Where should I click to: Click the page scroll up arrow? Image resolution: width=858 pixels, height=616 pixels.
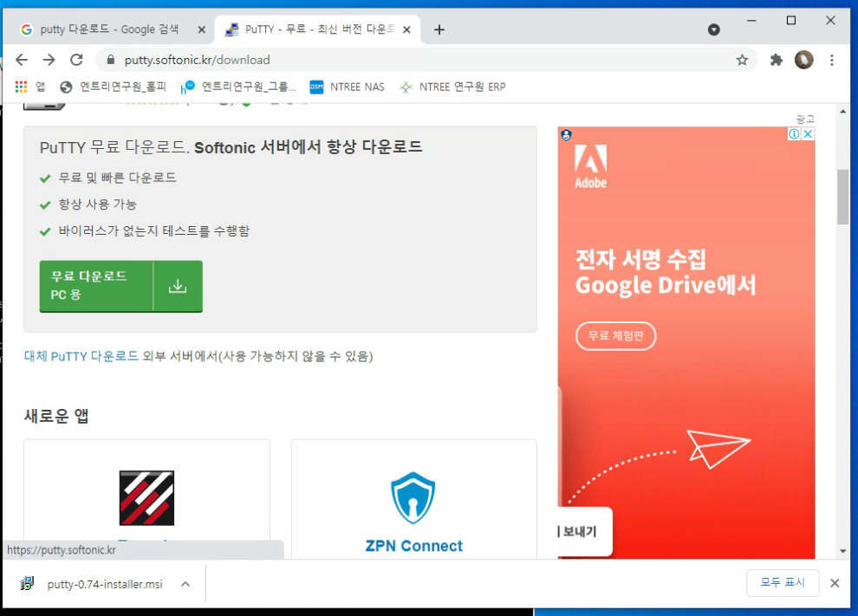pos(842,112)
